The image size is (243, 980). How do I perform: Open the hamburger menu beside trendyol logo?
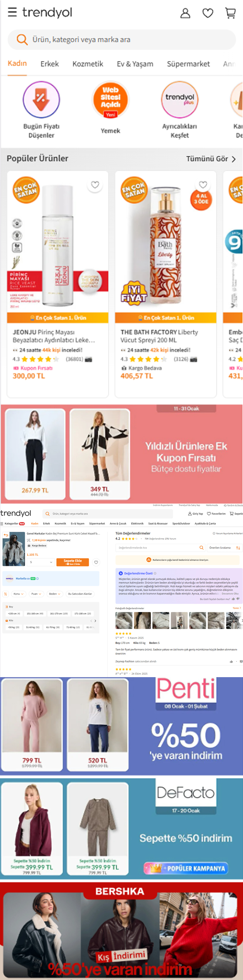[x=12, y=12]
